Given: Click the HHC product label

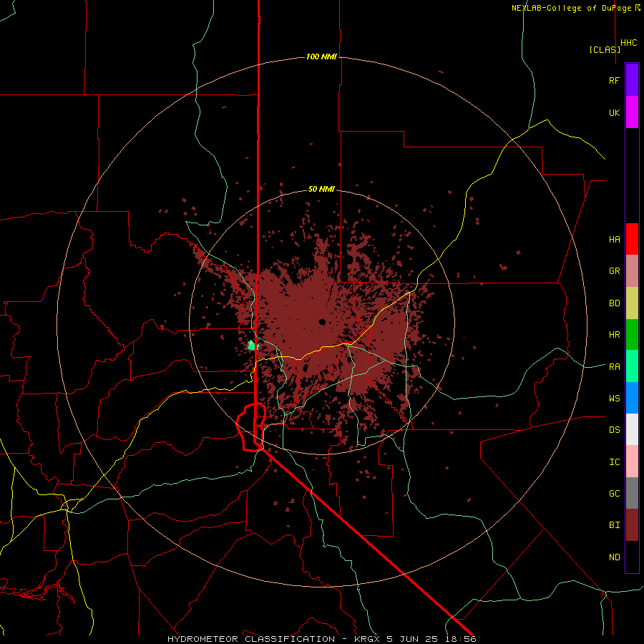Looking at the screenshot, I should (x=628, y=43).
